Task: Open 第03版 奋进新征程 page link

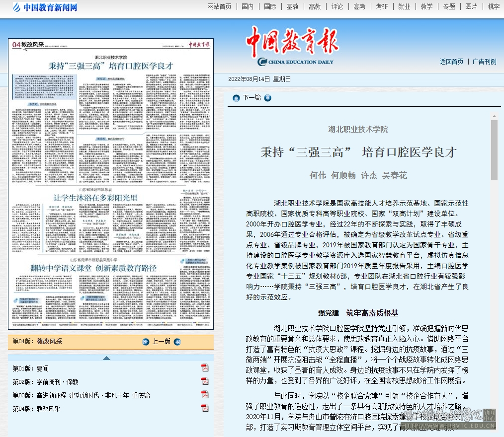Action: pos(81,395)
